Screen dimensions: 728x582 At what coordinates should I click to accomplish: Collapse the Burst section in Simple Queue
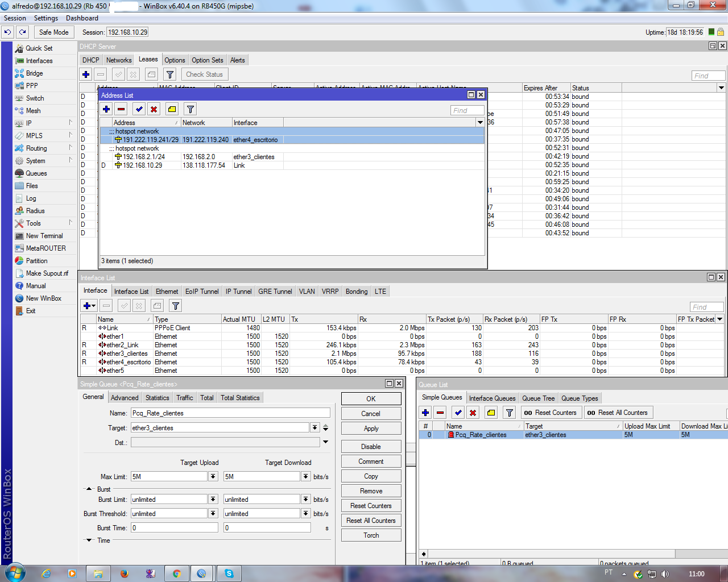(x=89, y=489)
